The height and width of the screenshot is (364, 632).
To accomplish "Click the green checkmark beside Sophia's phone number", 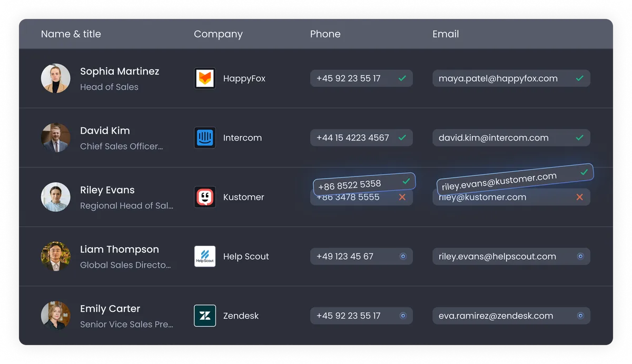I will [x=402, y=78].
